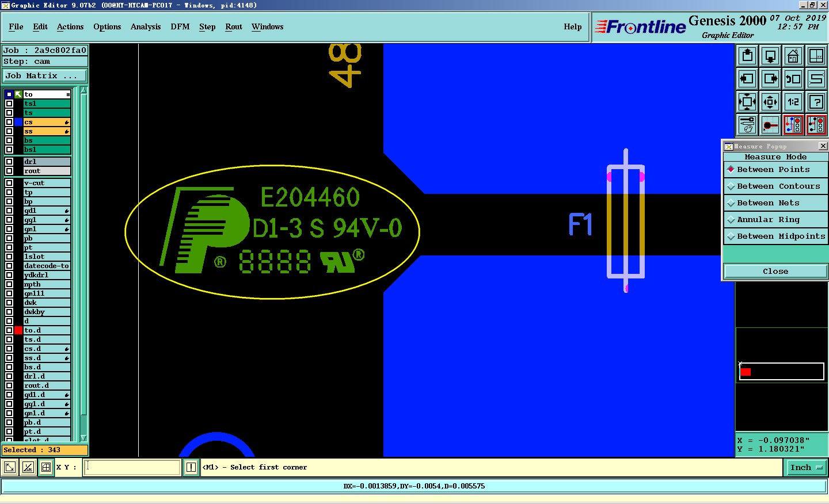Screen dimensions: 829x504
Task: Click the exclamation mark icon
Action: pos(191,467)
